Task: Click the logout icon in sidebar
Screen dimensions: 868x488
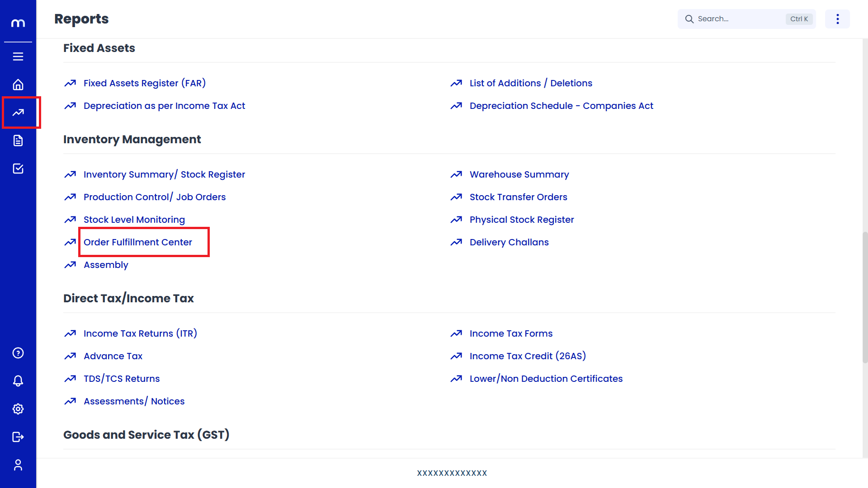Action: (18, 437)
